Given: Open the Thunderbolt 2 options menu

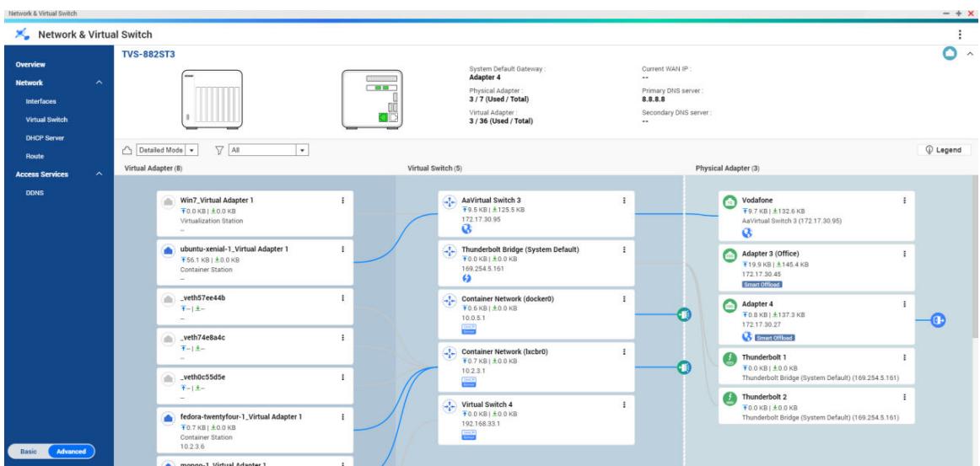Looking at the screenshot, I should 904,397.
